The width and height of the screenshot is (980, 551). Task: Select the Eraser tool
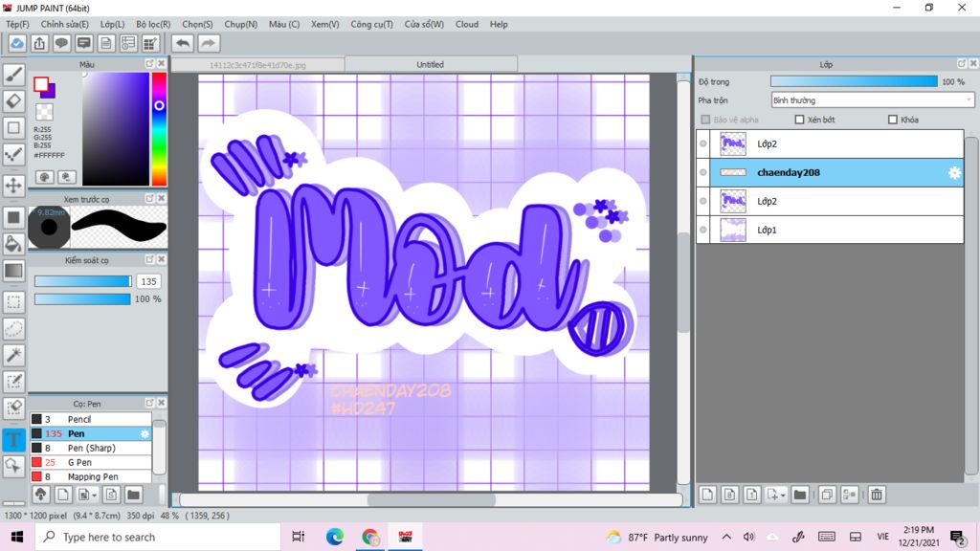[x=13, y=101]
